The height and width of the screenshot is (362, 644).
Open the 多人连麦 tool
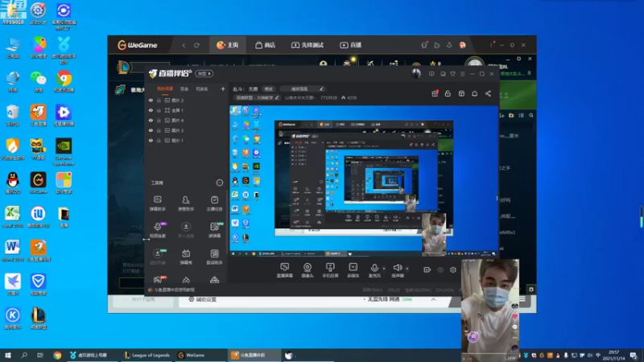(186, 230)
